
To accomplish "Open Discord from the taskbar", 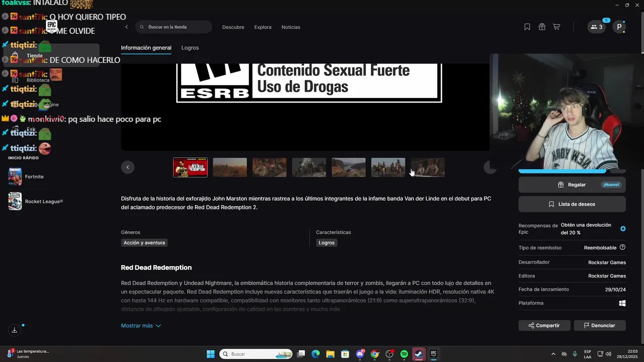I will pyautogui.click(x=360, y=354).
